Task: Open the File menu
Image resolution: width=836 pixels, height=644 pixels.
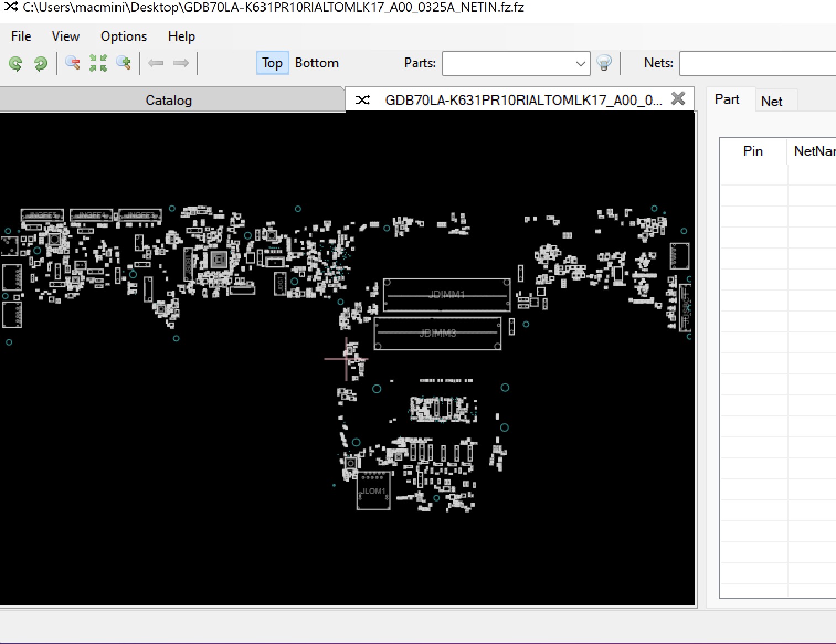Action: (x=21, y=36)
